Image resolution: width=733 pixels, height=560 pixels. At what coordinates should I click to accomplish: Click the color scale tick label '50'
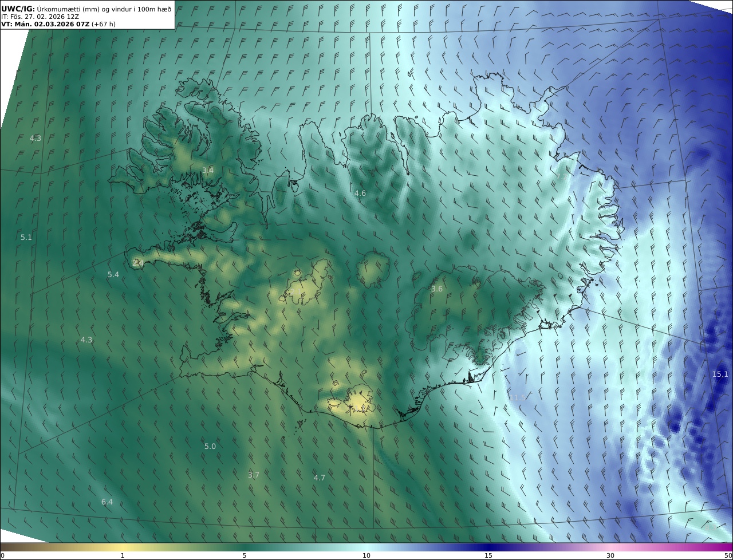[x=728, y=555]
